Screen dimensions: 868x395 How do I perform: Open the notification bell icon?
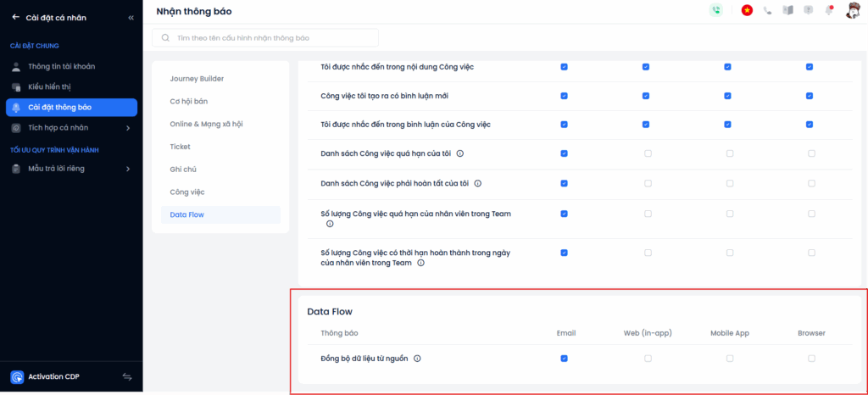829,10
